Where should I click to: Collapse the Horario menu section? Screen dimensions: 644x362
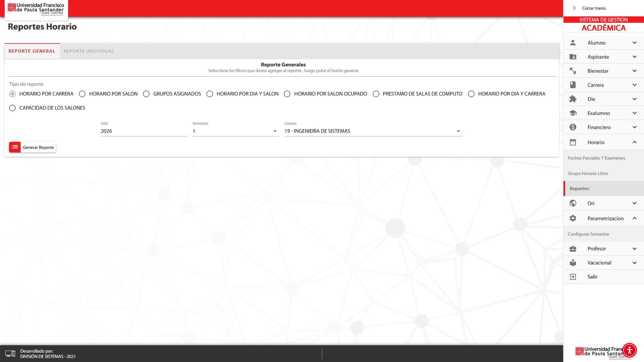[x=634, y=142]
